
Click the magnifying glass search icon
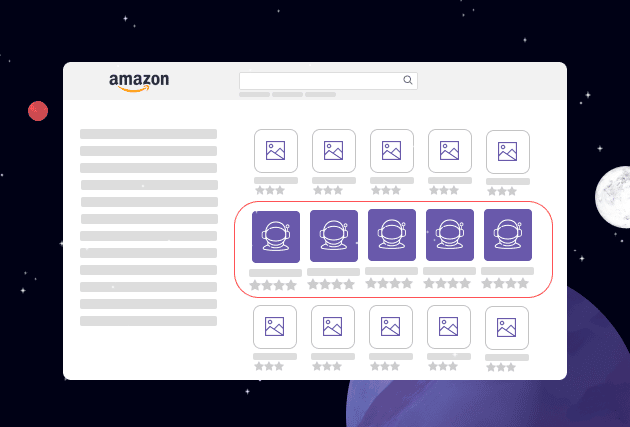click(x=408, y=80)
